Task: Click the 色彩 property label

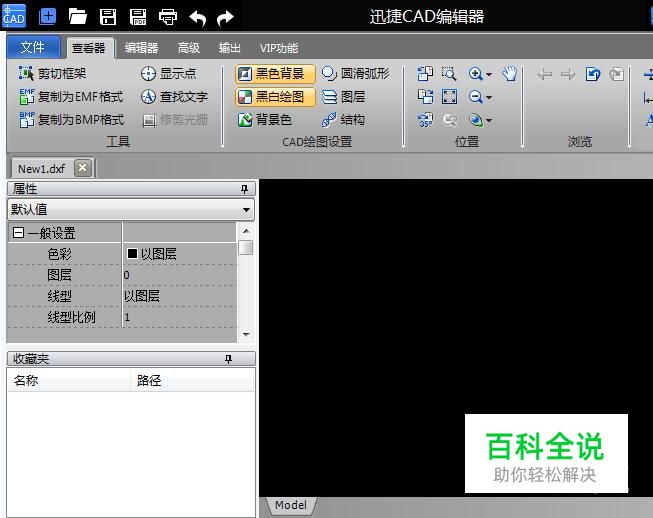Action: 59,254
